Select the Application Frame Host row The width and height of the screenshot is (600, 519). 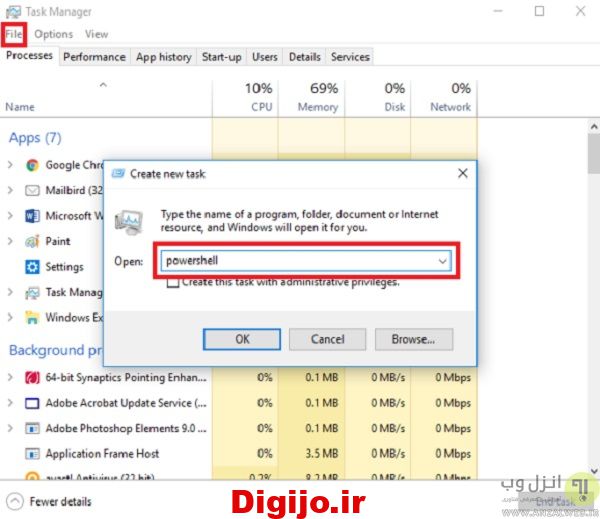(239, 454)
